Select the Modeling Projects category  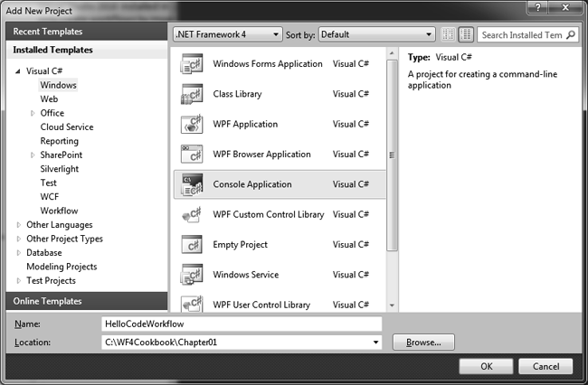point(62,267)
